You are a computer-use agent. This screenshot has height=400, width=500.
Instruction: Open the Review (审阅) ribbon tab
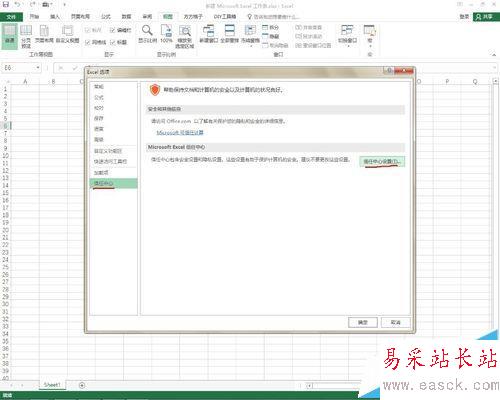[147, 16]
